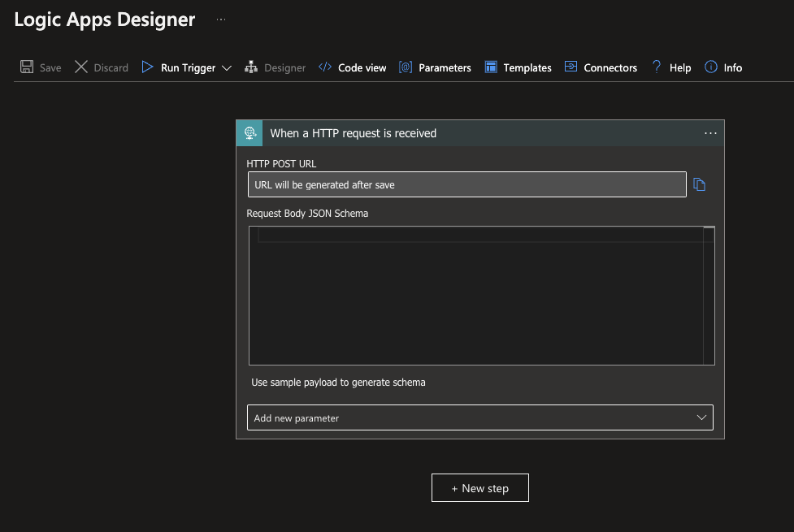Switch to the Designer view label

(x=284, y=68)
